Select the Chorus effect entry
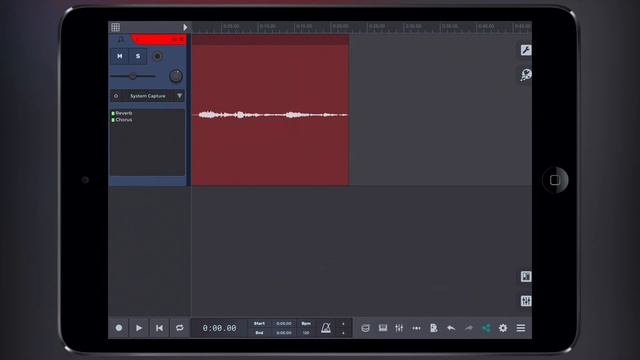The image size is (640, 360). coord(124,120)
